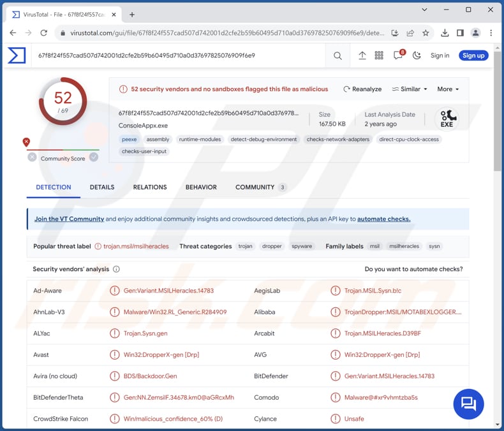Click the install app icon in address bar
504x431 pixels.
click(395, 33)
